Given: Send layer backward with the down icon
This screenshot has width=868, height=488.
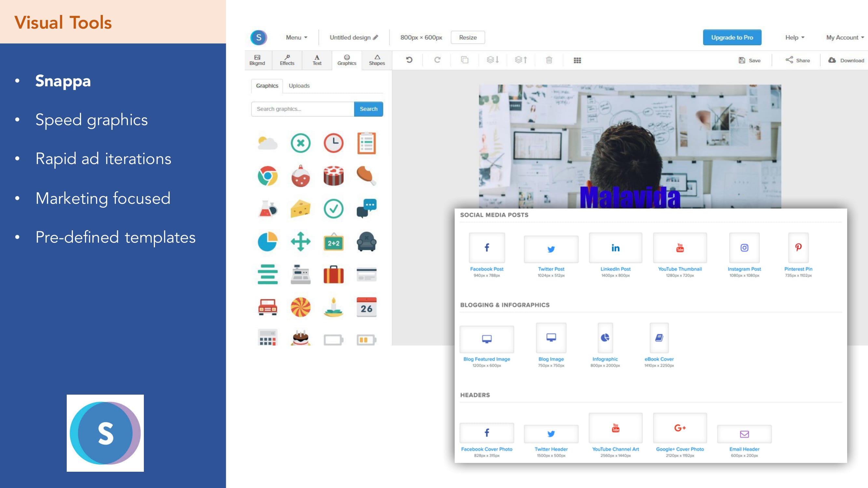Looking at the screenshot, I should tap(493, 60).
